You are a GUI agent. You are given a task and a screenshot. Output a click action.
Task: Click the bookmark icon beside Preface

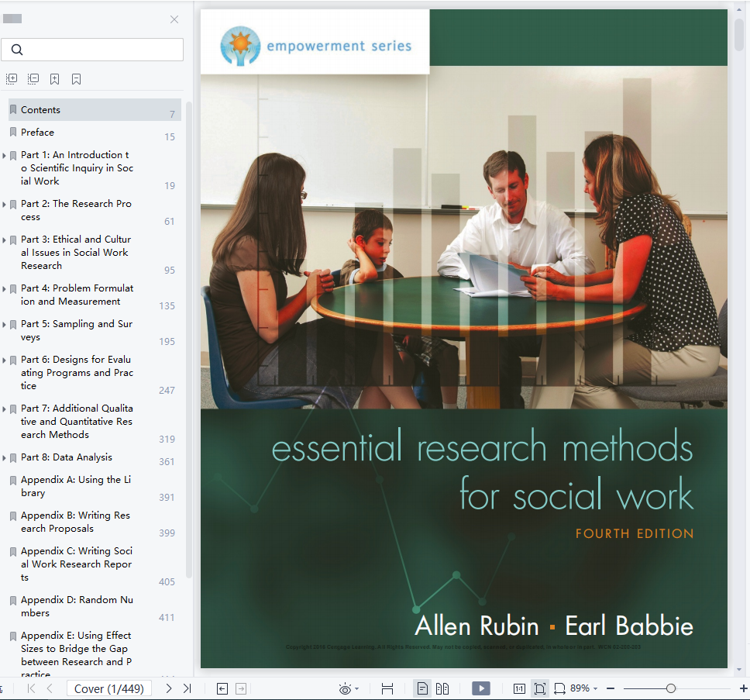click(x=13, y=132)
